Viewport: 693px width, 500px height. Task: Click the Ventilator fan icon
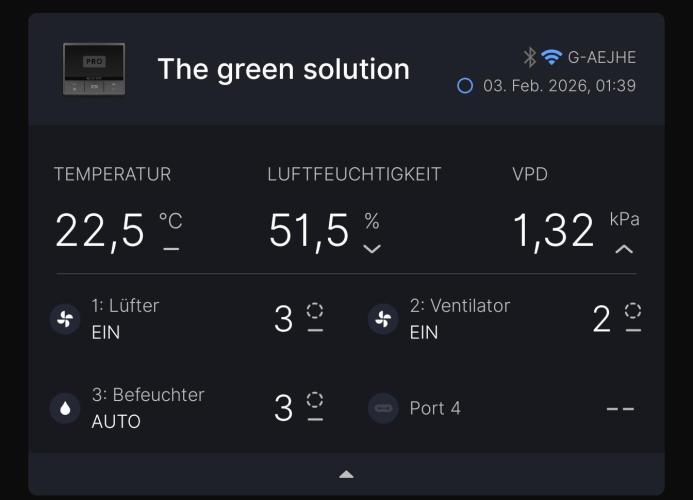pyautogui.click(x=383, y=319)
